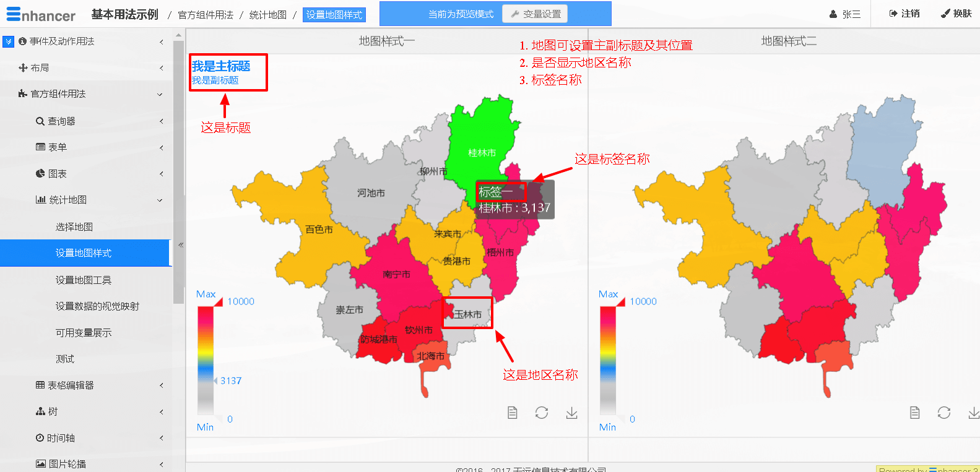The height and width of the screenshot is (472, 980).
Task: Click the restore refresh icon under first map
Action: pyautogui.click(x=542, y=413)
